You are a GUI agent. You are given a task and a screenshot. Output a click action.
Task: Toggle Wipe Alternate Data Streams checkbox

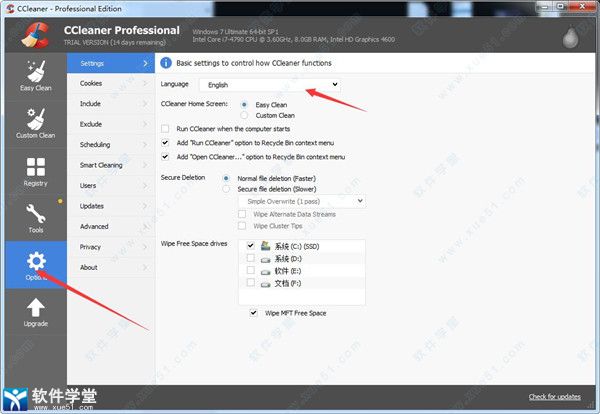pos(242,214)
